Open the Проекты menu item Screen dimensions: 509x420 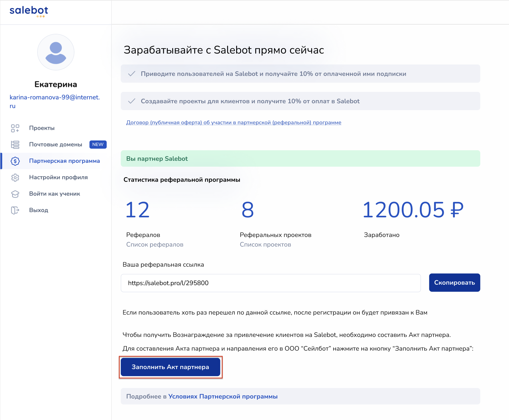42,128
